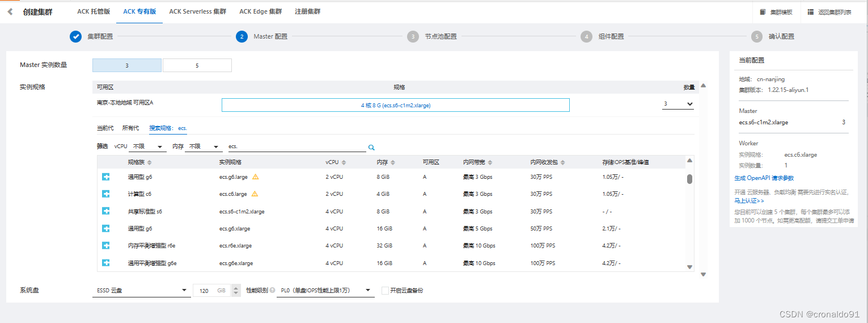
Task: Enable 开启云盘备份 checkbox
Action: point(386,291)
